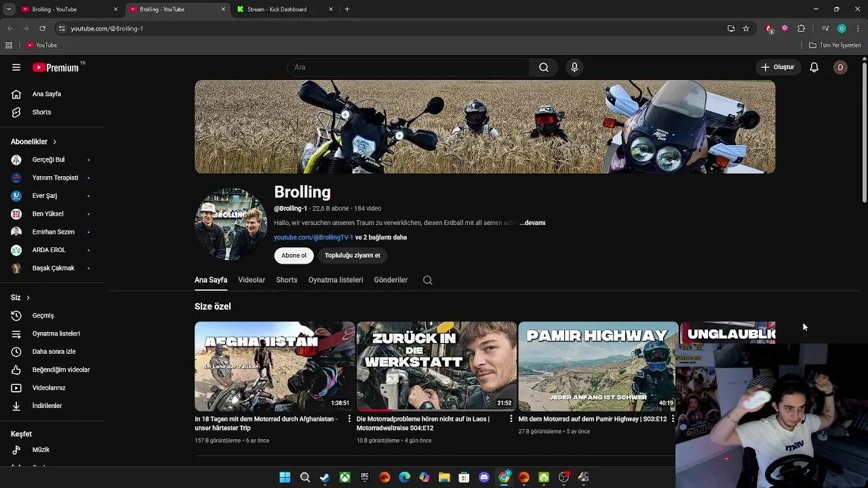Screen dimensions: 868x488
Task: Switch to Oynatma listeleri channel tab
Action: tap(336, 280)
